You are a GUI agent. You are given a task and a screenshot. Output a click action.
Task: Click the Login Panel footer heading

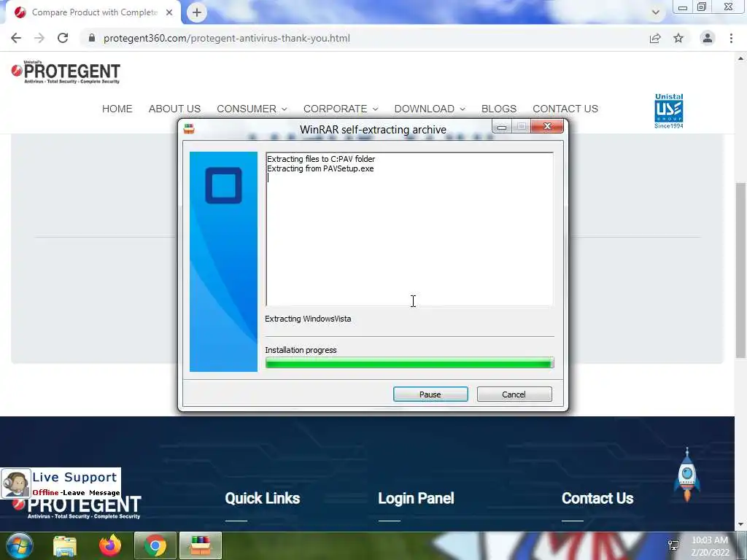(x=416, y=498)
